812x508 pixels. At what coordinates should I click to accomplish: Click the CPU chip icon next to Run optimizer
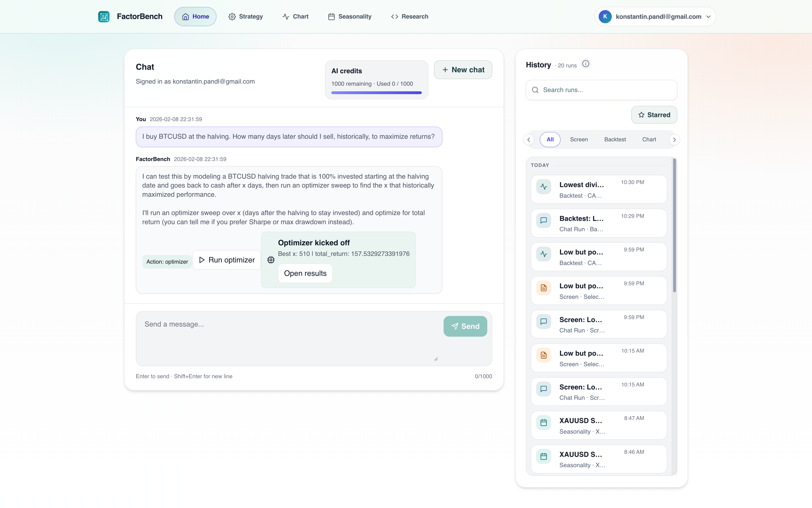coord(271,260)
